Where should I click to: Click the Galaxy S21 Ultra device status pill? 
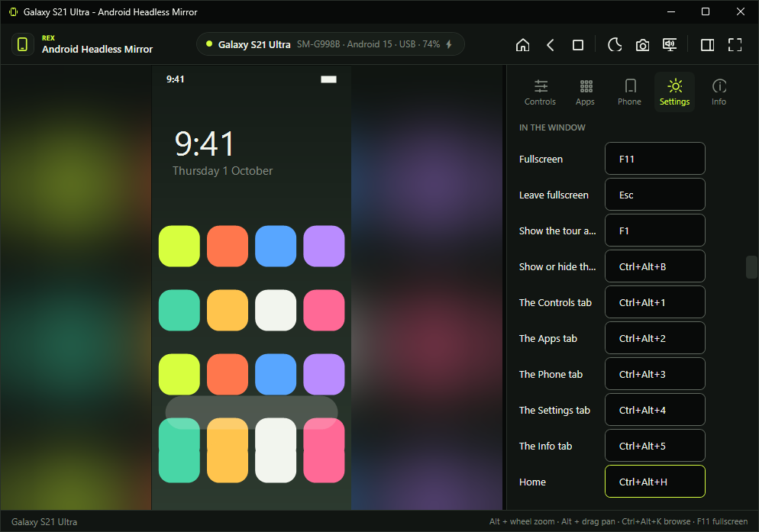331,44
